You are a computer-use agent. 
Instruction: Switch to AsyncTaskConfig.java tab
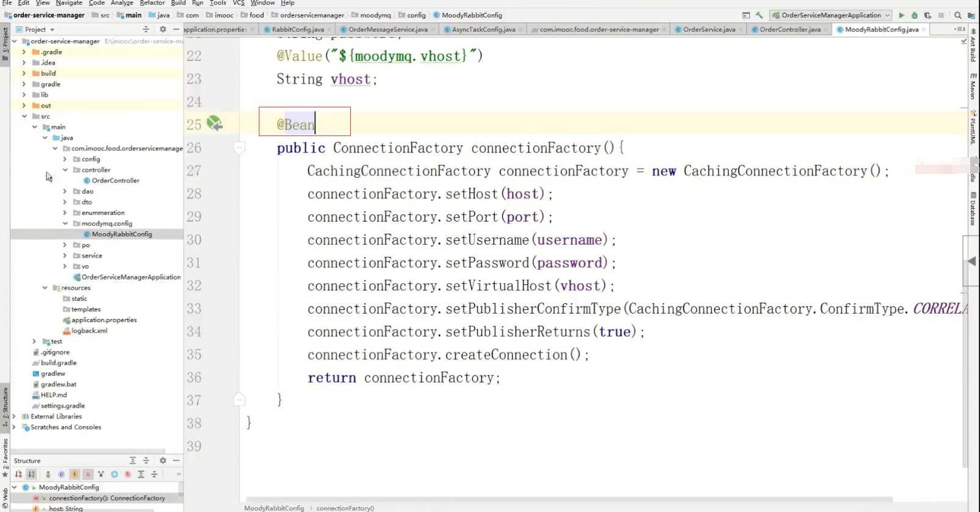click(x=483, y=29)
